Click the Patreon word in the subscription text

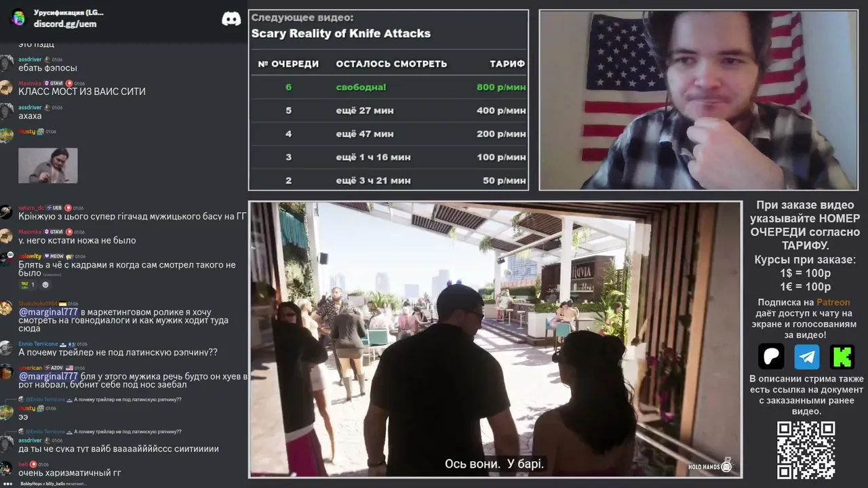click(x=833, y=302)
